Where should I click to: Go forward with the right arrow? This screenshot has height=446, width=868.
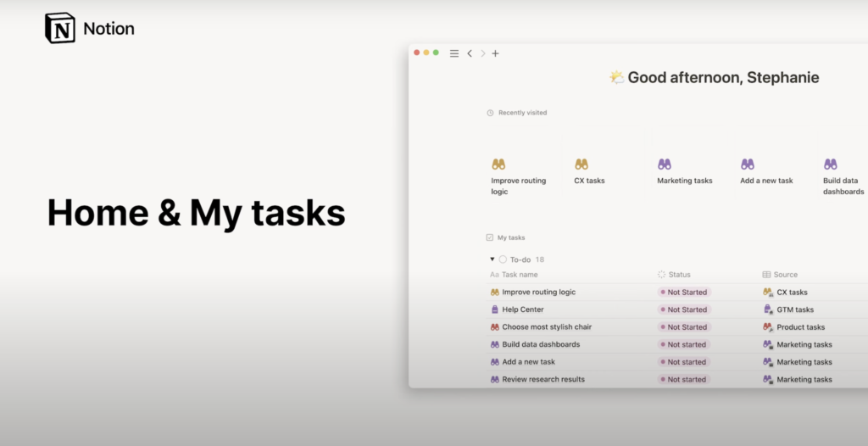tap(483, 53)
